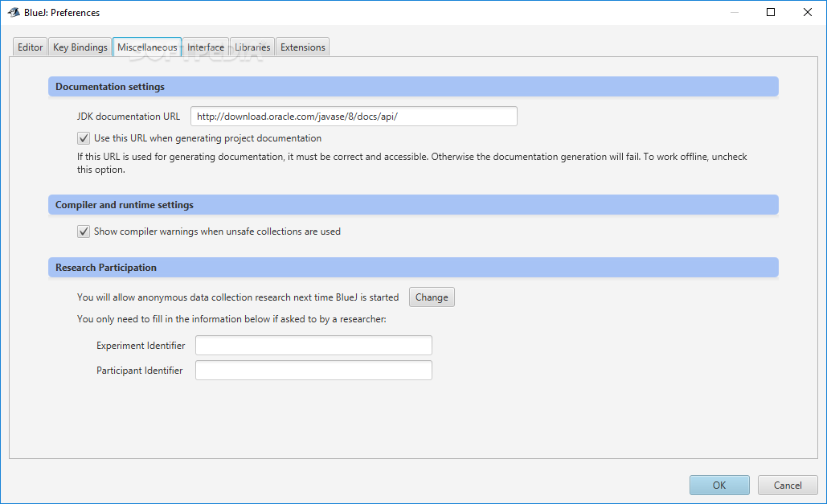Screen dimensions: 827x504
Task: Open the Key Bindings tab
Action: [x=80, y=47]
